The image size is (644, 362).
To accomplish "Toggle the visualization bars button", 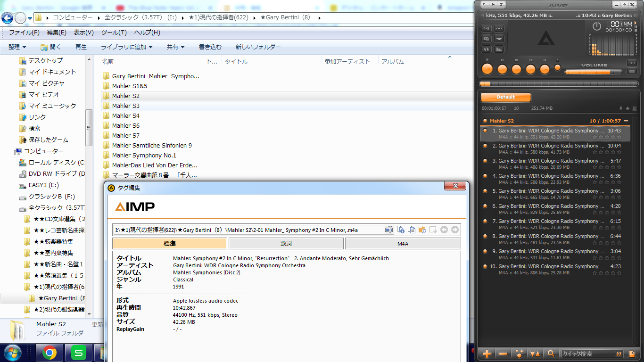I will [499, 49].
